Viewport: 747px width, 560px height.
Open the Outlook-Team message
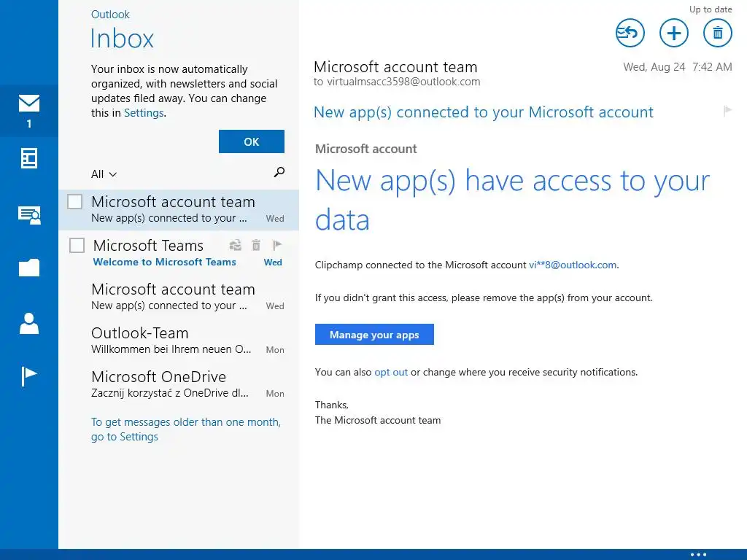tap(179, 341)
